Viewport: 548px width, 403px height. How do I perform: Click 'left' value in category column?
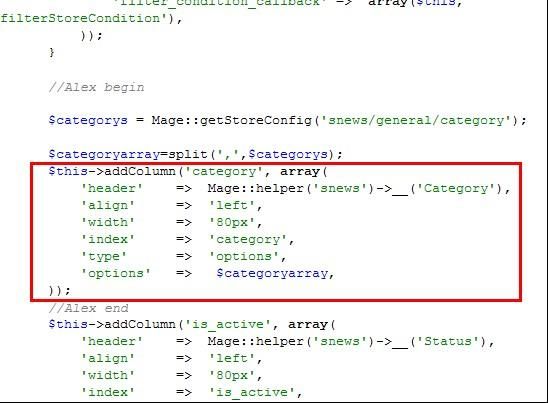tap(232, 205)
